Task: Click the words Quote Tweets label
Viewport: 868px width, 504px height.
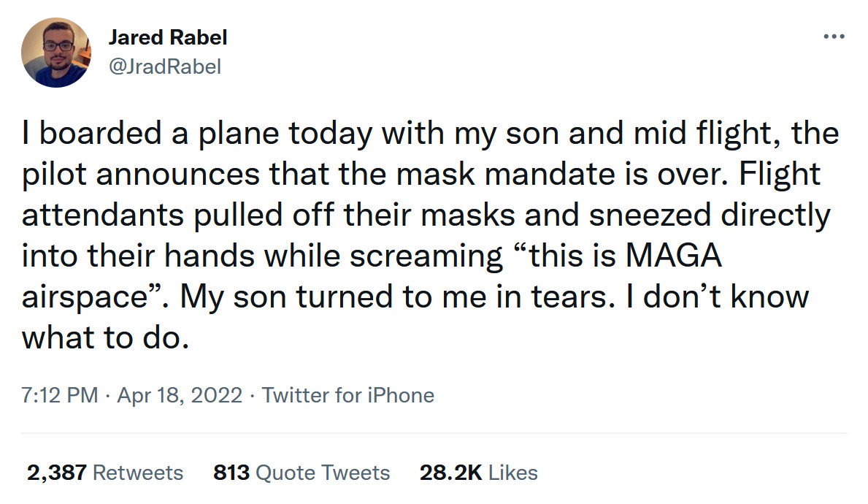Action: pos(324,473)
